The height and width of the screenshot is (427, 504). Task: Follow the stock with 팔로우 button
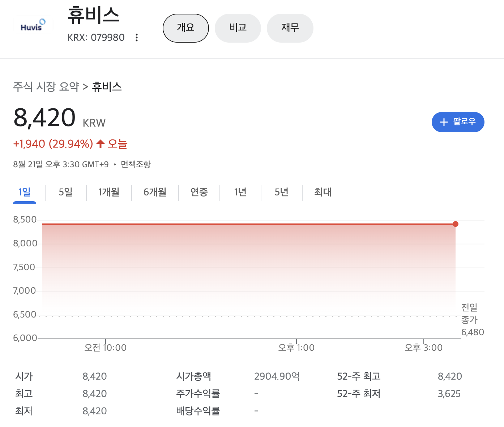click(x=458, y=122)
